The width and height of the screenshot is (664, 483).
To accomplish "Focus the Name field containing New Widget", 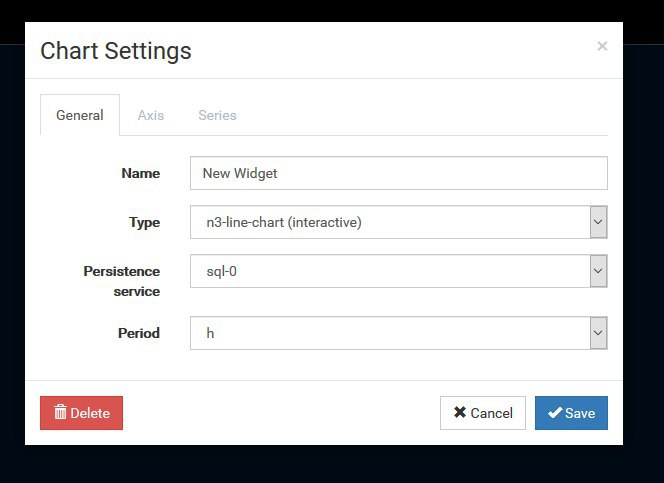I will click(398, 173).
